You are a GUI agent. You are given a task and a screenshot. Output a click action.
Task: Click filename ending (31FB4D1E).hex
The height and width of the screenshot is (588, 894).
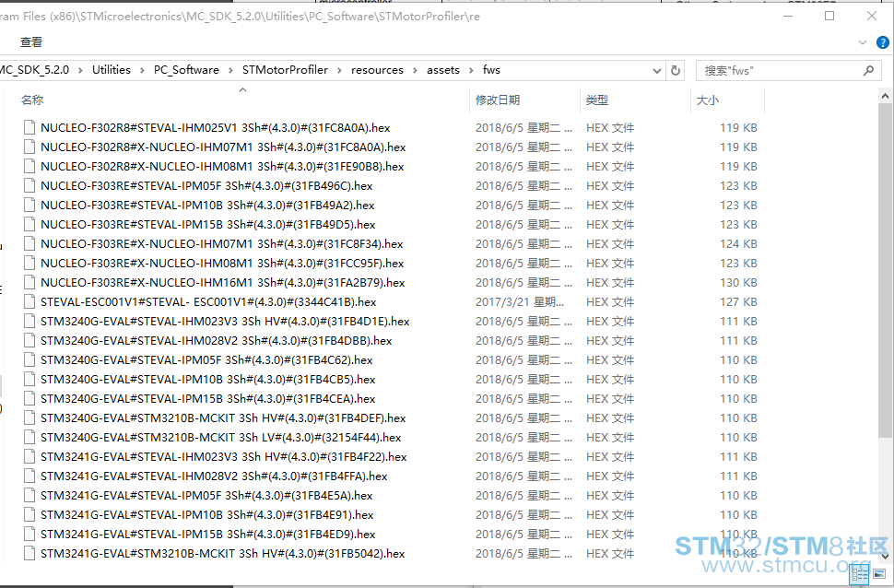click(225, 321)
